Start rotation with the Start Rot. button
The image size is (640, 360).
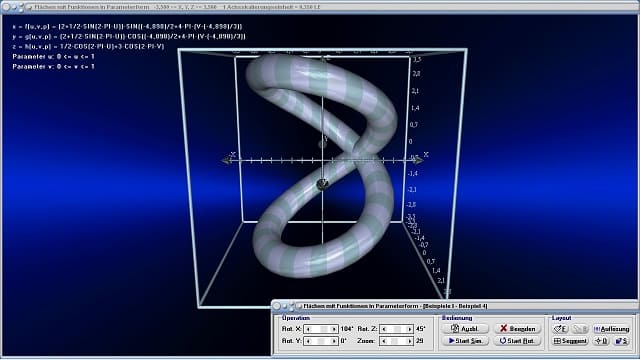click(x=518, y=340)
